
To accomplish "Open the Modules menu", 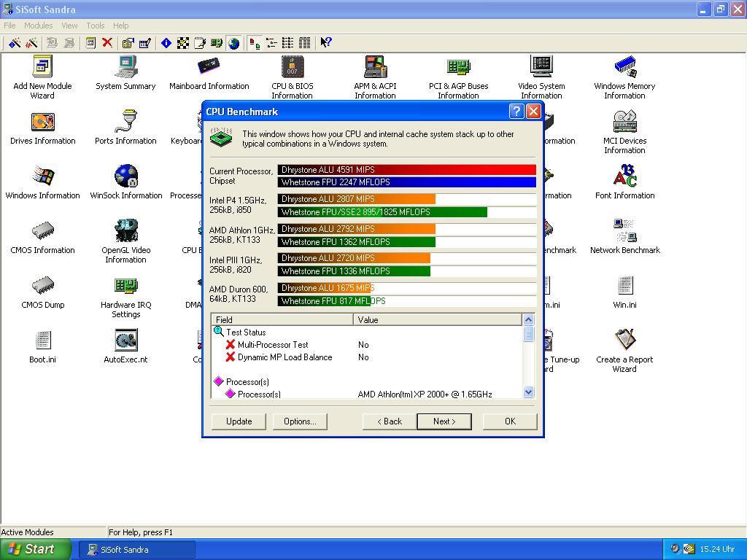I will click(x=38, y=26).
